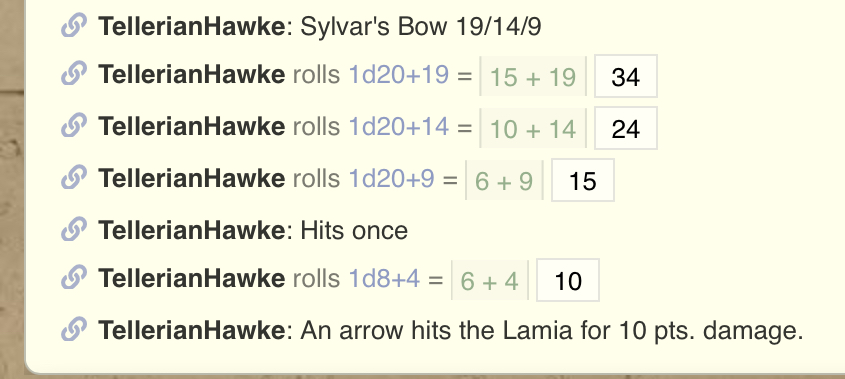Click link icon beside Hits once message
Screen dimensions: 845x379
[74, 229]
